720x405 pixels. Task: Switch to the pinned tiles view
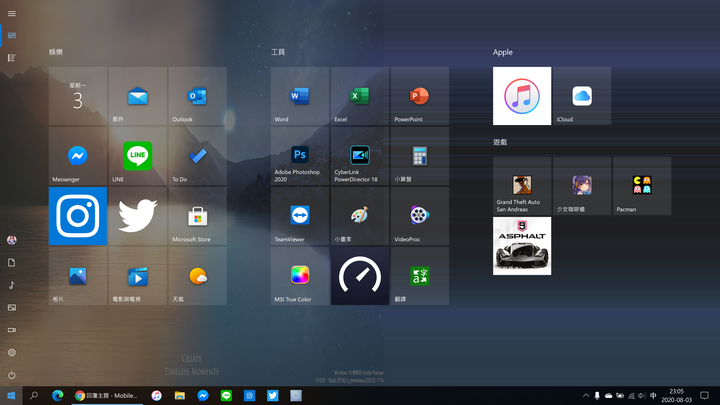11,35
